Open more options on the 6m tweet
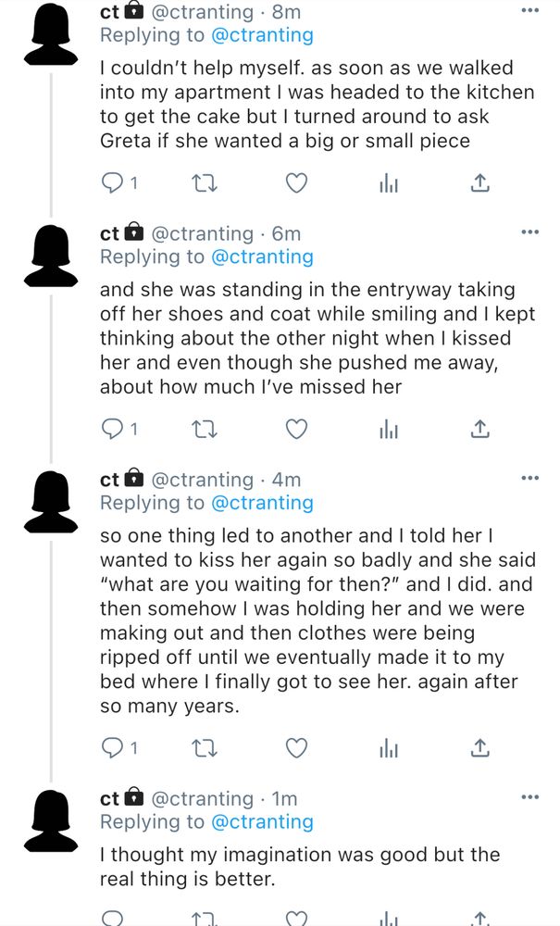Viewport: 560px width, 926px height. (x=529, y=232)
